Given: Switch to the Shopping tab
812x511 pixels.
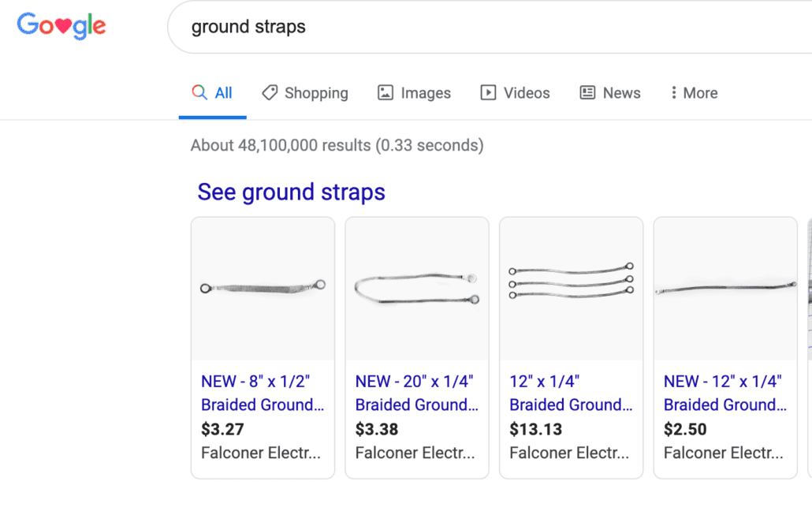Looking at the screenshot, I should pos(315,92).
